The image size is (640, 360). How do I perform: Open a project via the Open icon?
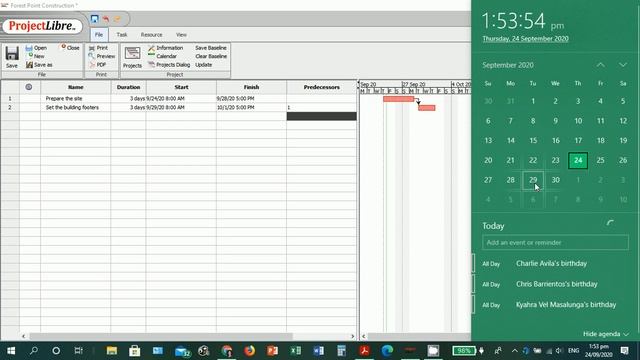point(29,48)
